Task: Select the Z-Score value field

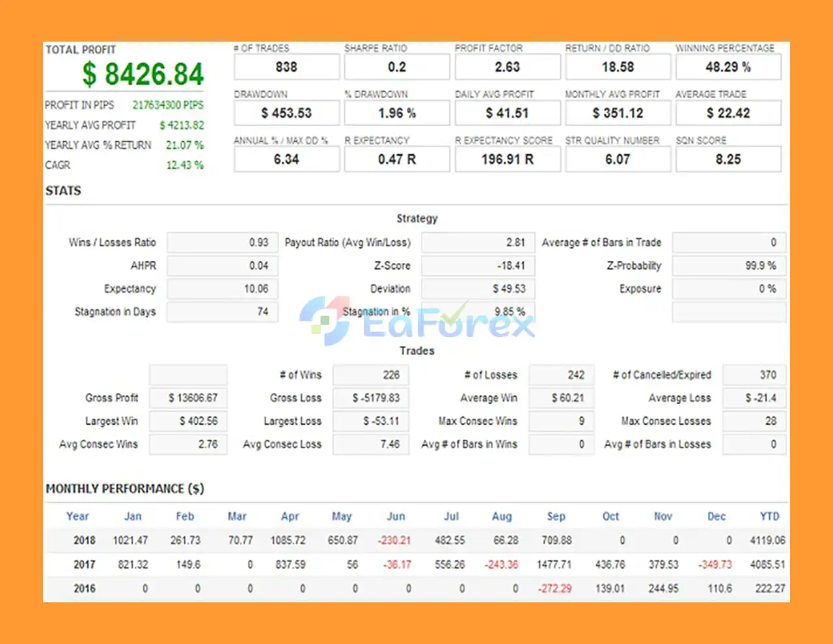Action: 478,265
